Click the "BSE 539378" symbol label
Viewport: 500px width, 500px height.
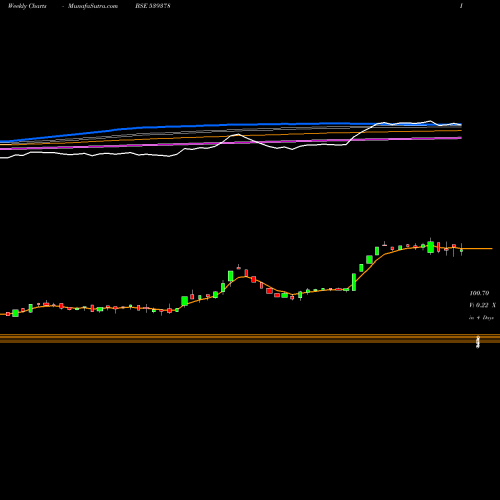(153, 6)
